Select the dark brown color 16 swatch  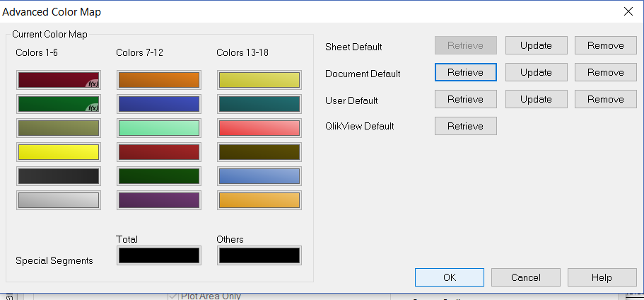(x=259, y=152)
